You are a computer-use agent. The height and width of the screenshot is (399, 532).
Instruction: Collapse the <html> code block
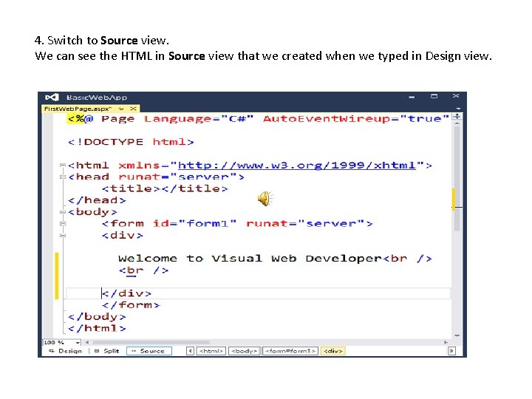pos(62,166)
